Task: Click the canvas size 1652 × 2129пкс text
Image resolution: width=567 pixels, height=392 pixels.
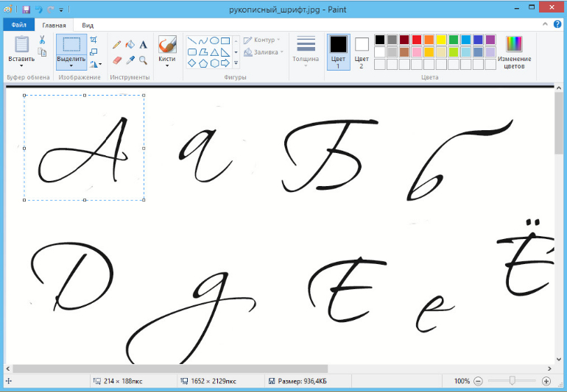Action: tap(214, 381)
